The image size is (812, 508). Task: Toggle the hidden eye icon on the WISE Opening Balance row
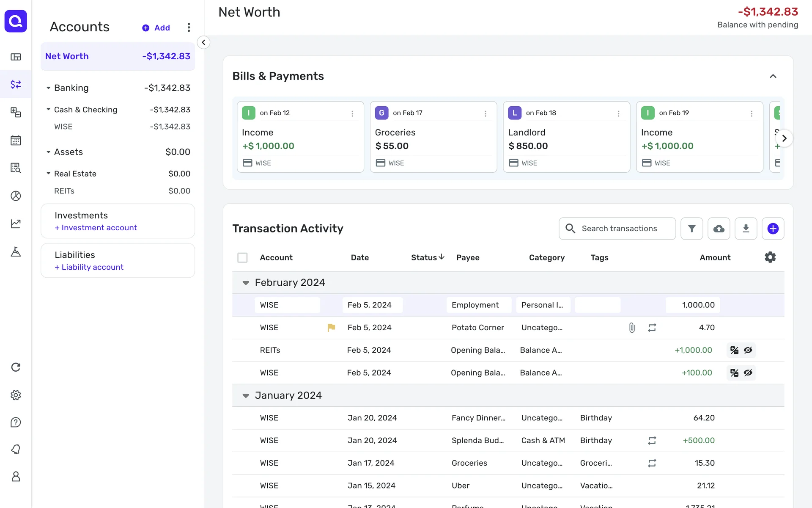tap(748, 373)
